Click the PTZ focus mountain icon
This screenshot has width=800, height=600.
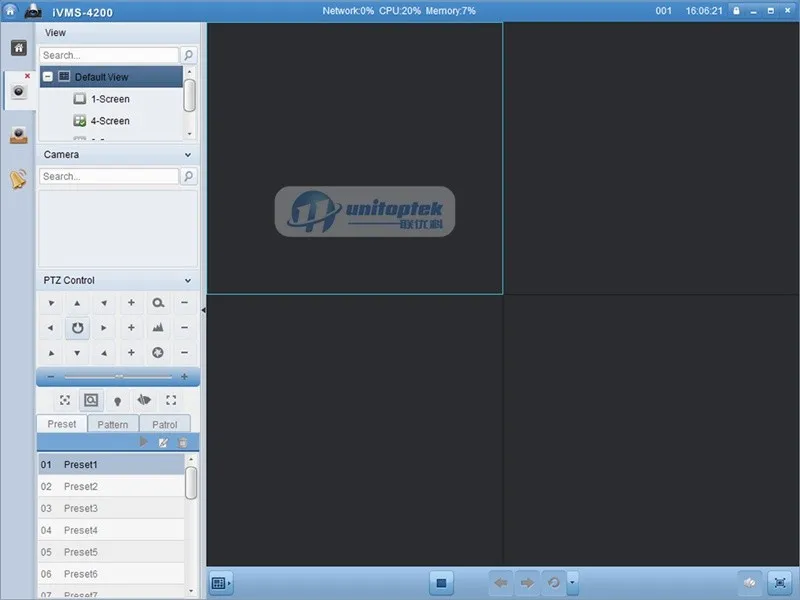pyautogui.click(x=158, y=328)
